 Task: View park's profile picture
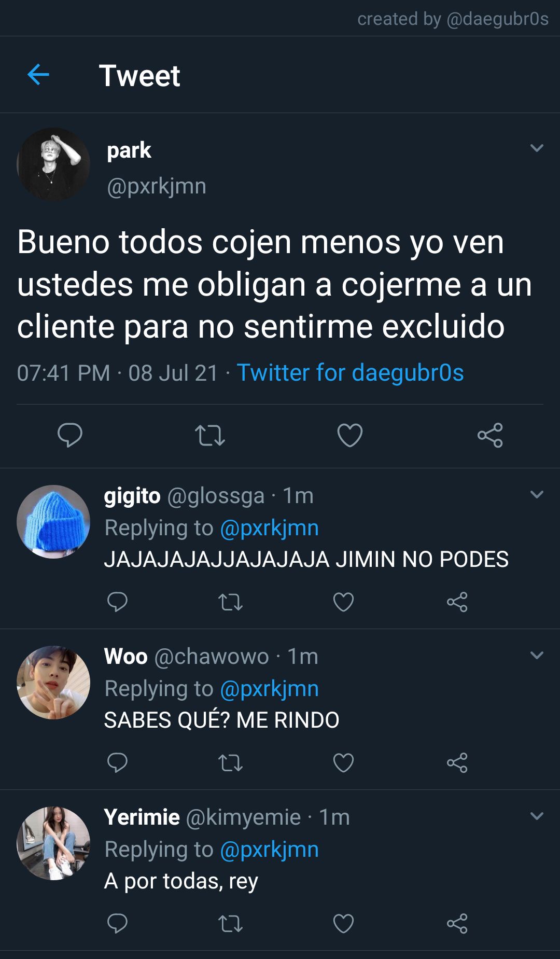click(53, 164)
